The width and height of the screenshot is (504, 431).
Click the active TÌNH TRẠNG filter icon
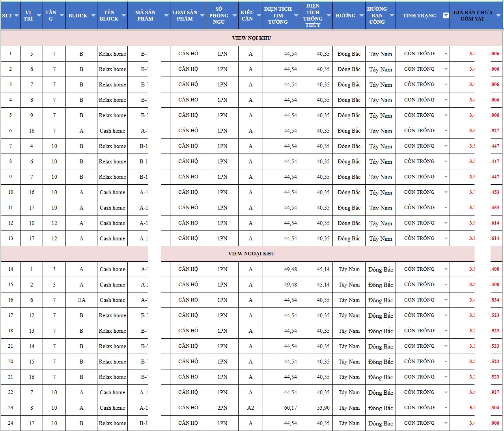pos(446,16)
